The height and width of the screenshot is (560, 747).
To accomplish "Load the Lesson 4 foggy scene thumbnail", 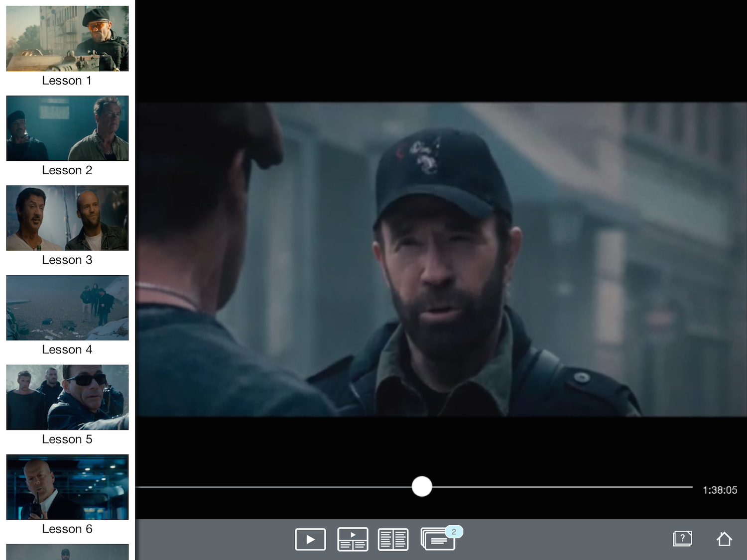I will click(x=67, y=307).
